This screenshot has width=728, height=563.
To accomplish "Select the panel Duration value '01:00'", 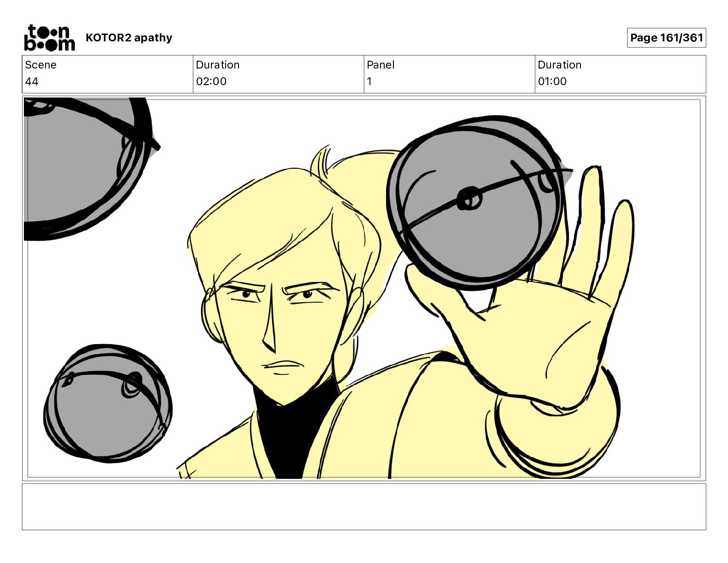I will [552, 81].
